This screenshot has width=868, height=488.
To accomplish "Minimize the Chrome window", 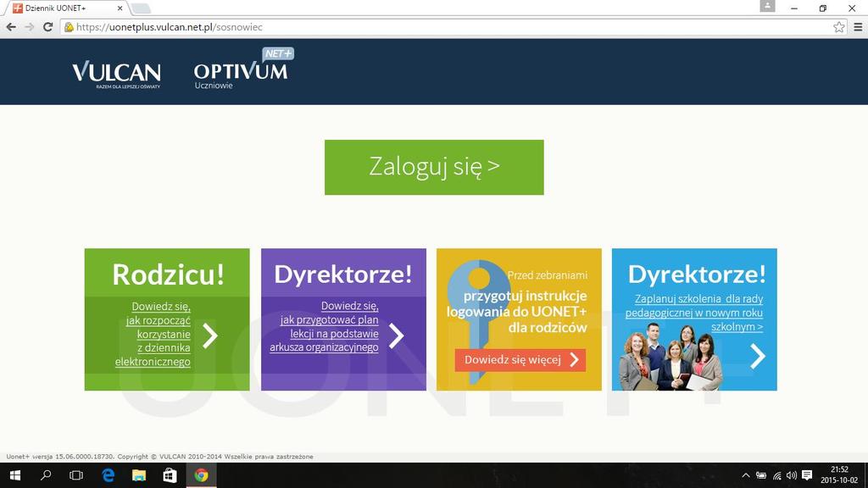I will (794, 8).
